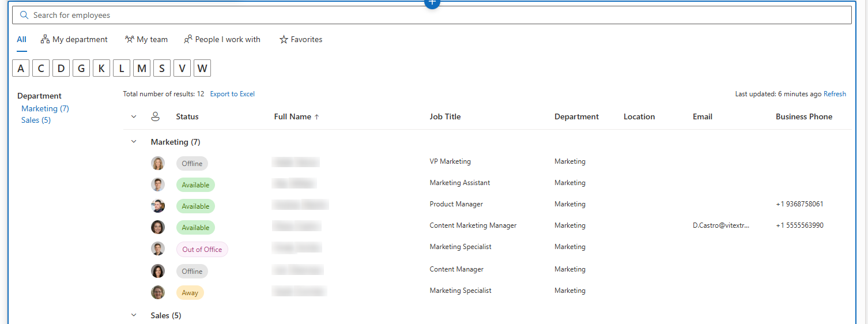The height and width of the screenshot is (324, 868).
Task: Sort by Status column header
Action: tap(187, 116)
